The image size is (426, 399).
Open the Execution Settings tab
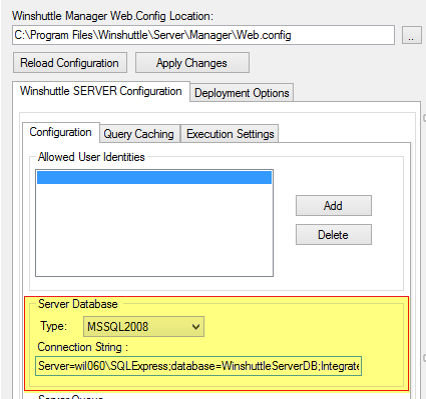[230, 134]
